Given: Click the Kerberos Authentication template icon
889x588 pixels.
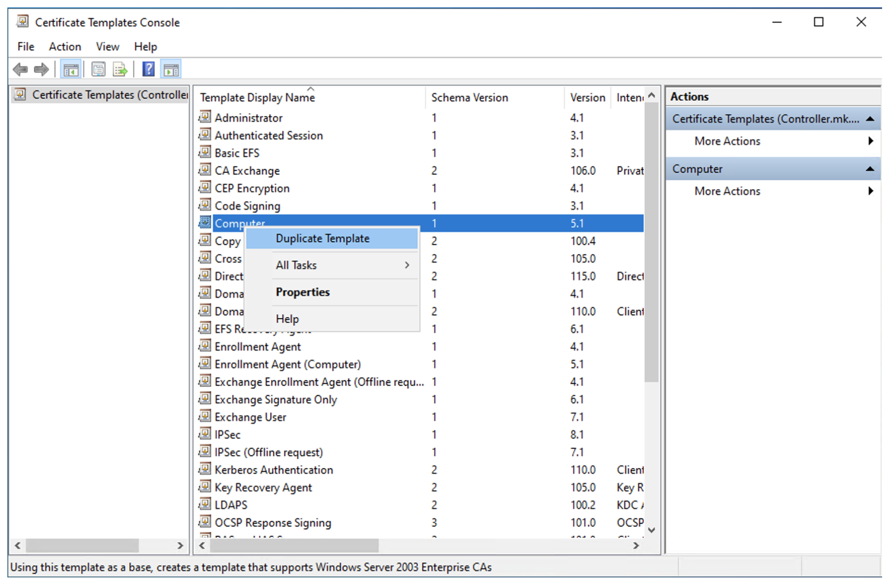Looking at the screenshot, I should tap(205, 469).
